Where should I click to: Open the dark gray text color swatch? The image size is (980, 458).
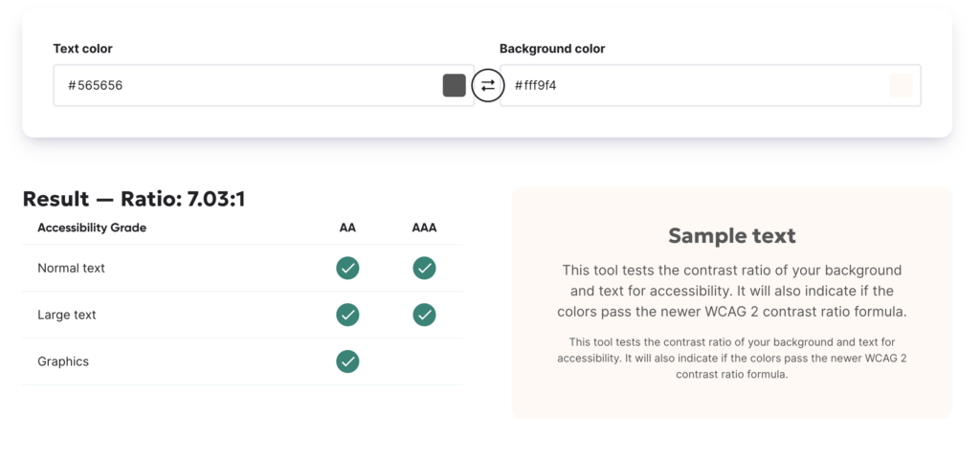click(455, 85)
